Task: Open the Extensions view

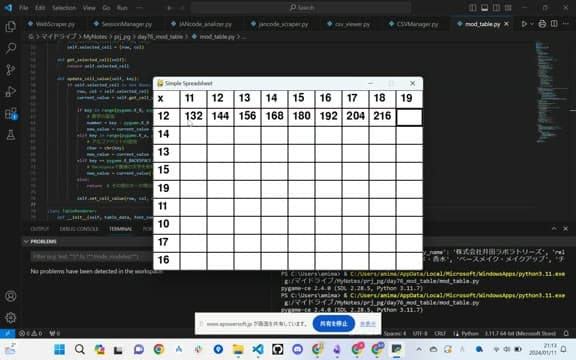Action: point(11,113)
